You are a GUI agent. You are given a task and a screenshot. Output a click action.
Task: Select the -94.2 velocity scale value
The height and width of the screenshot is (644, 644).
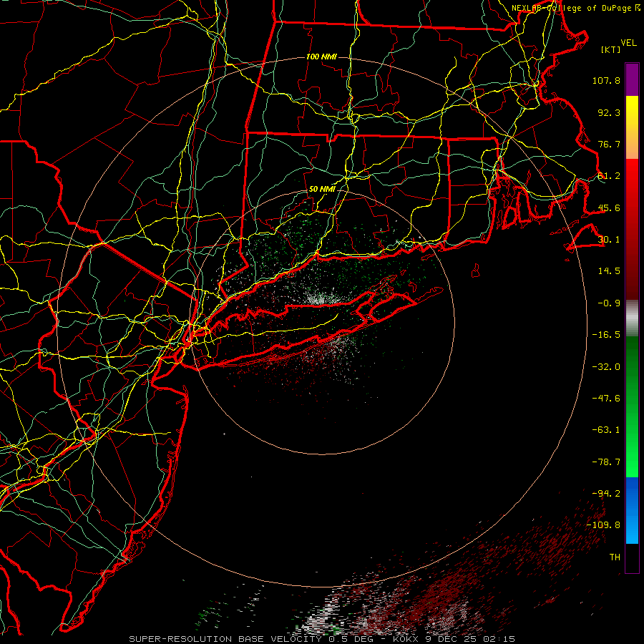[x=606, y=493]
